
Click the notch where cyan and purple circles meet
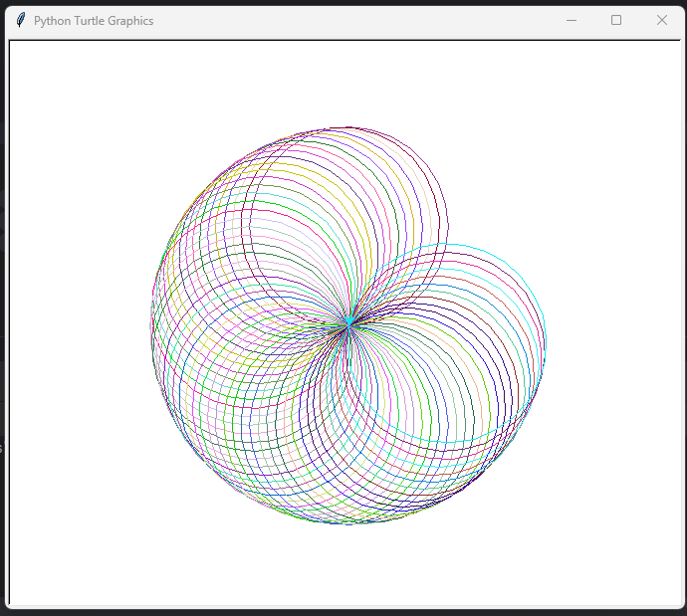[x=447, y=243]
